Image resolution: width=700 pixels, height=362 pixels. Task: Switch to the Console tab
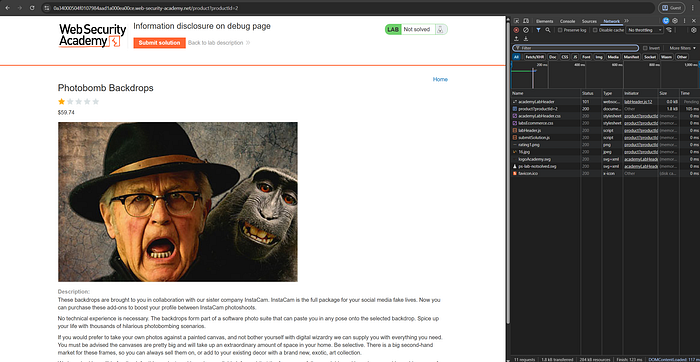[x=567, y=21]
